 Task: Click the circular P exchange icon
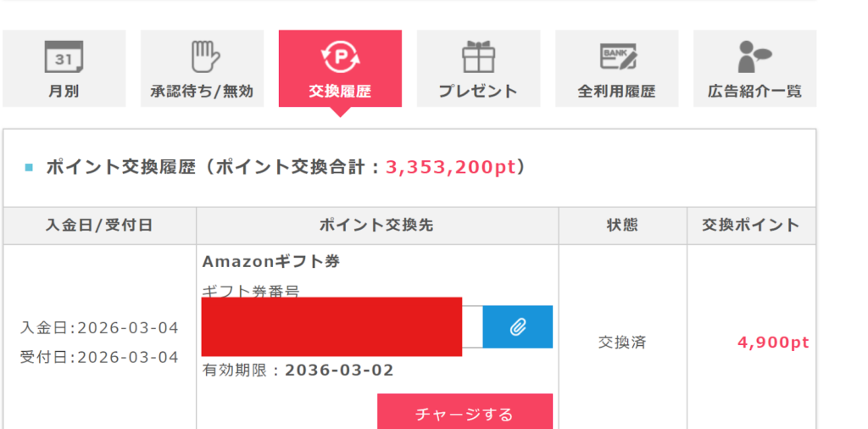pos(340,57)
